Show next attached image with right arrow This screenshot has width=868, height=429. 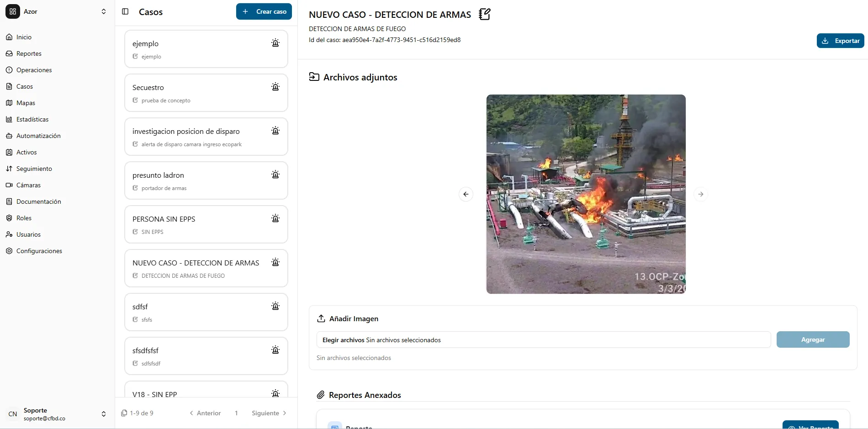701,194
